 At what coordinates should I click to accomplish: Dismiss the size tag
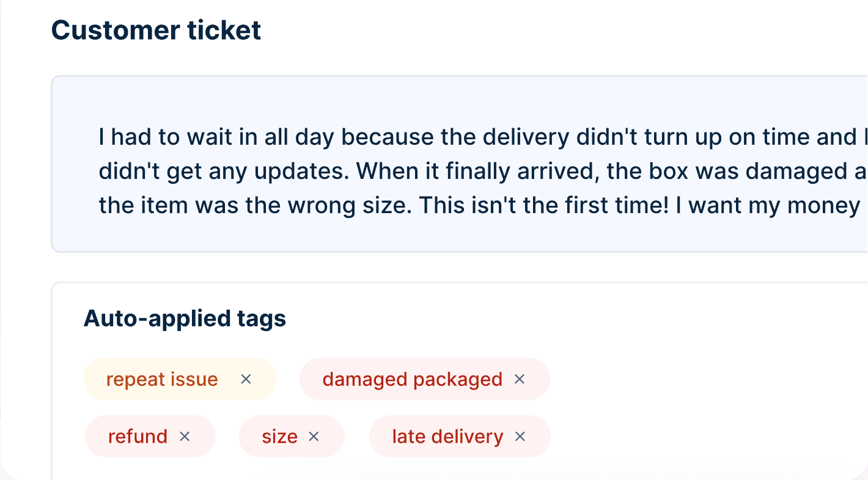pyautogui.click(x=314, y=437)
